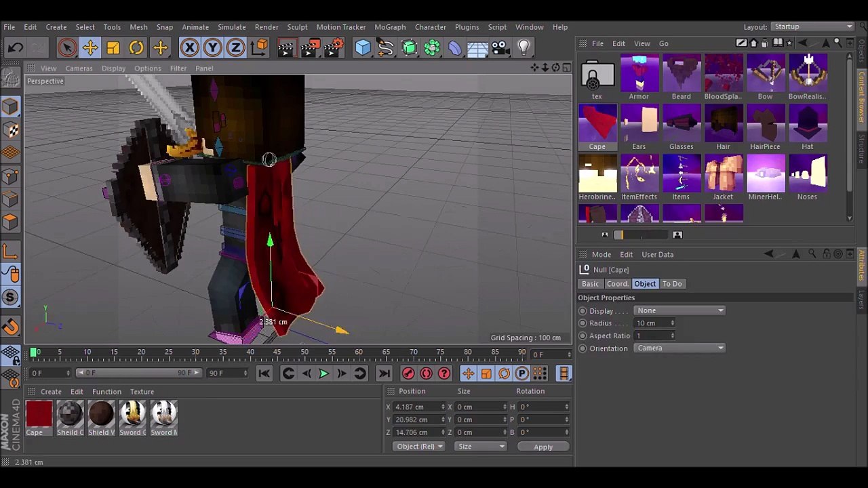This screenshot has height=488, width=868.
Task: Select the Texture mode checkered icon
Action: coord(10,129)
